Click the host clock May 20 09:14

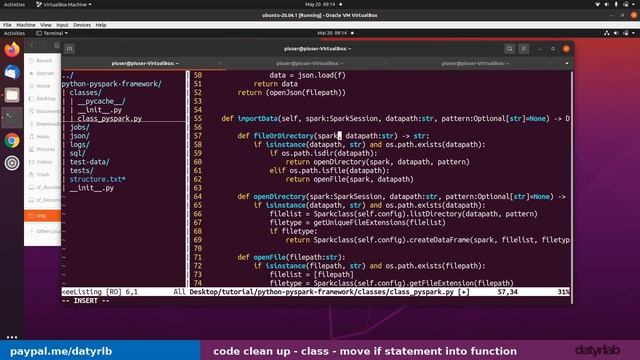(x=320, y=4)
